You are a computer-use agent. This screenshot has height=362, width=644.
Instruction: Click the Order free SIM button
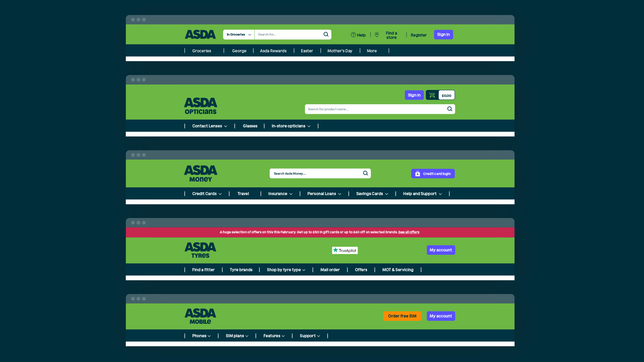402,316
